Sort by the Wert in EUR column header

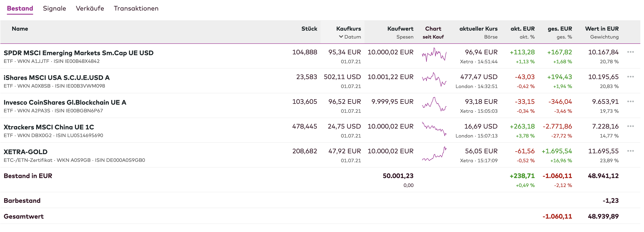tap(602, 29)
